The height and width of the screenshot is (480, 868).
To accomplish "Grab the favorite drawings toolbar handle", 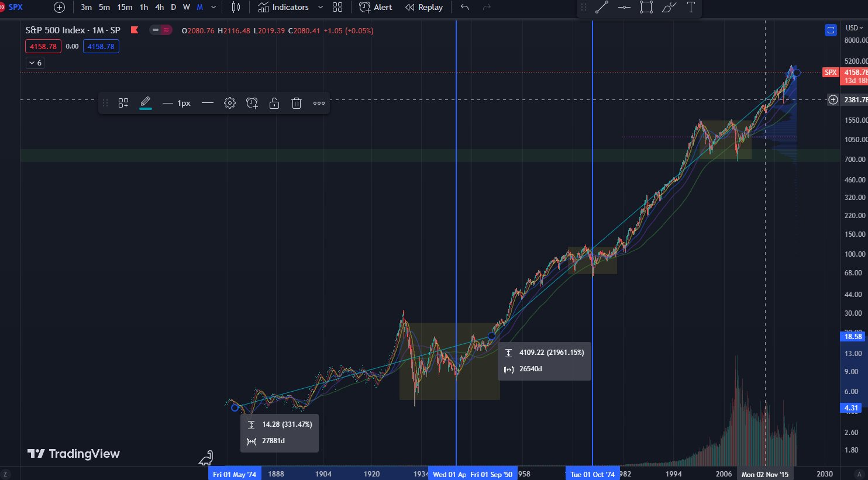I will pos(583,8).
